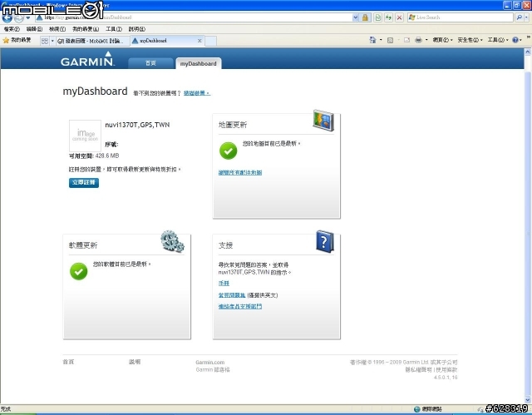Expand the Home button dropdown arrow
532x415 pixels.
[381, 40]
